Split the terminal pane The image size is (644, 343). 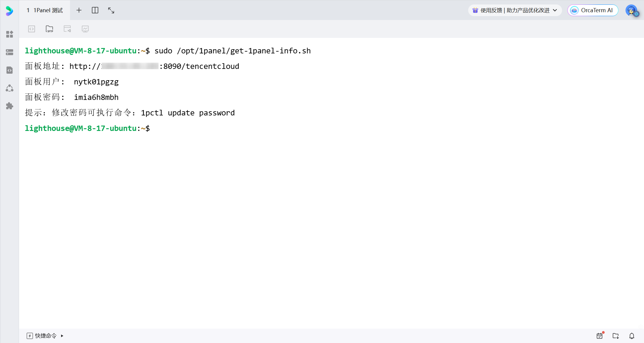tap(95, 10)
